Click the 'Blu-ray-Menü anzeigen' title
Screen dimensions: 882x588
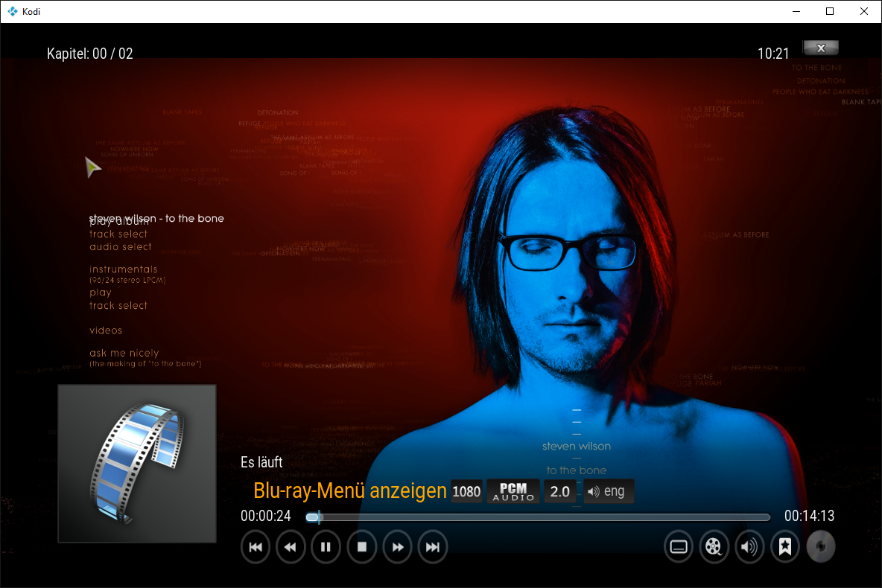350,490
